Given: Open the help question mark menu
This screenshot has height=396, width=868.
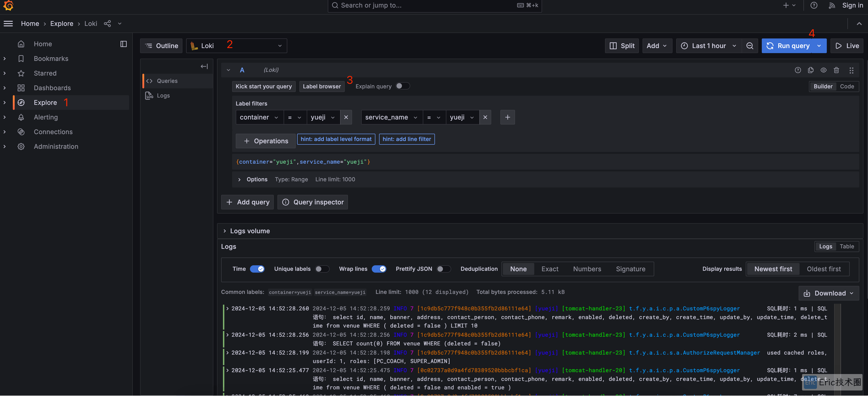Looking at the screenshot, I should click(814, 5).
